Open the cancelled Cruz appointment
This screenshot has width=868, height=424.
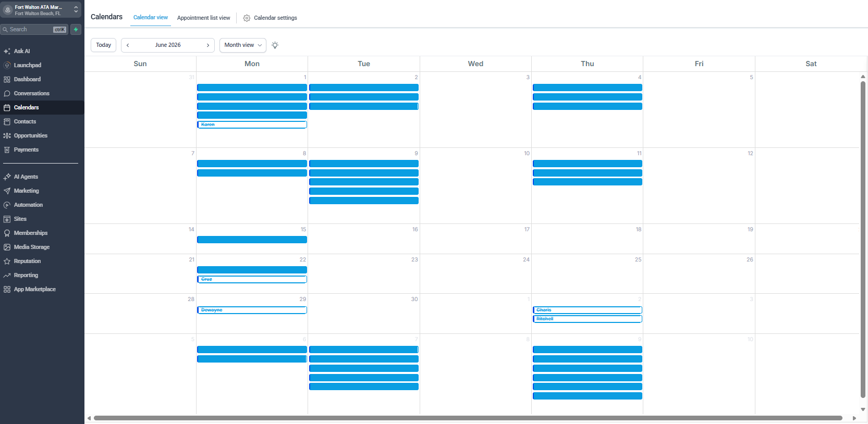pyautogui.click(x=252, y=279)
